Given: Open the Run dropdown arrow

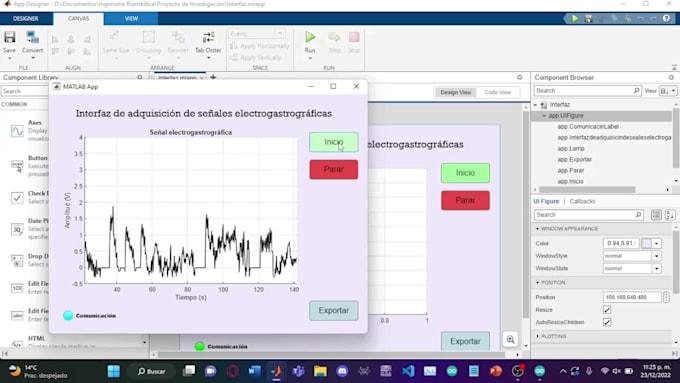Looking at the screenshot, I should coord(310,58).
